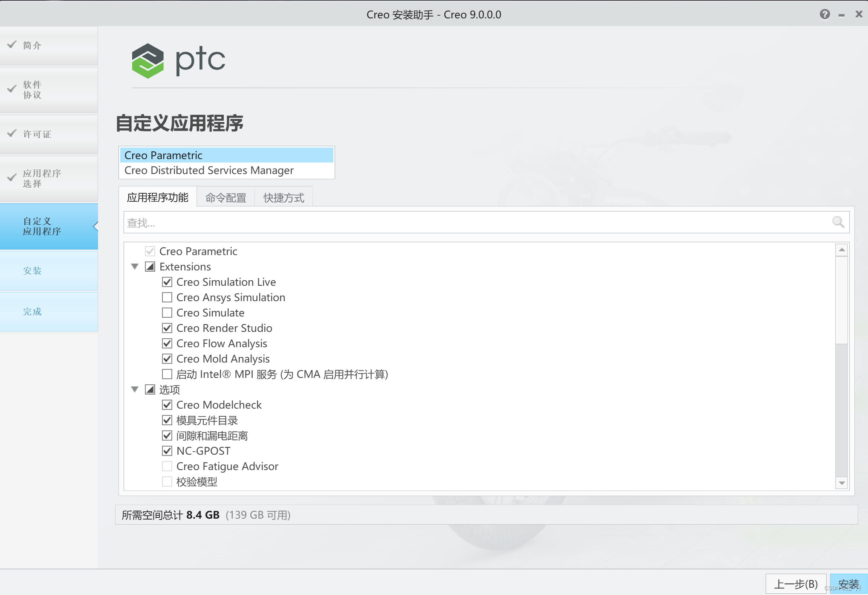Screen dimensions: 868x595
Task: Click scrollbar up arrow in feature list
Action: point(842,250)
